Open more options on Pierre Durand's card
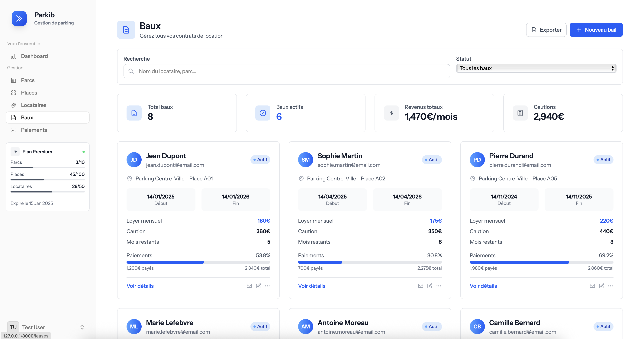 point(610,286)
